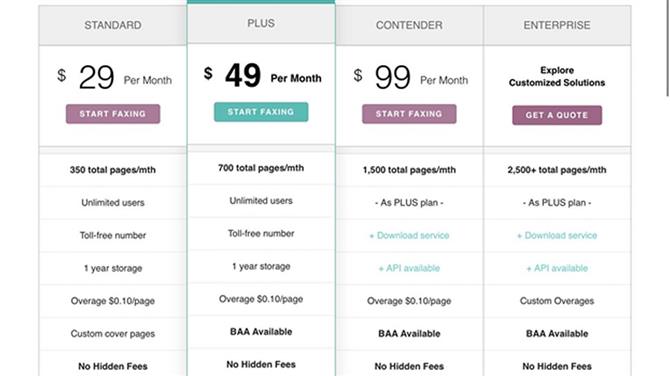Screen dimensions: 670x376
Task: Click Custom cover pages in Standard column
Action: click(x=113, y=334)
